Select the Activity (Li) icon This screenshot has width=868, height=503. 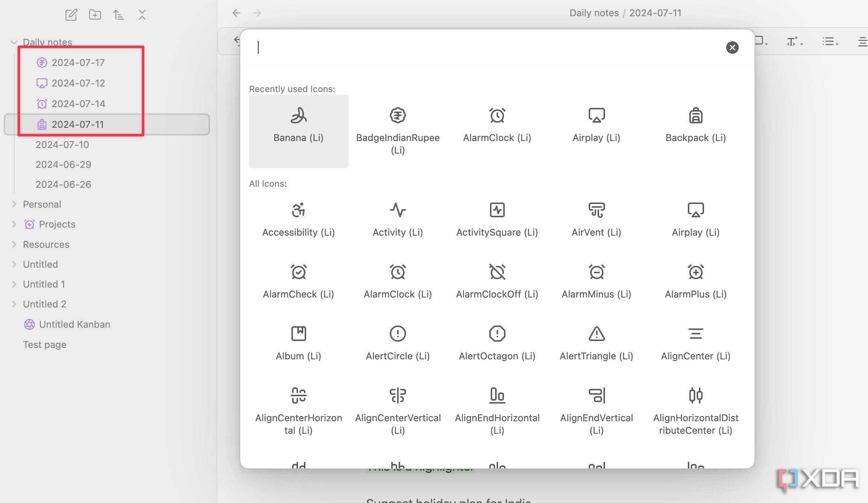click(398, 220)
